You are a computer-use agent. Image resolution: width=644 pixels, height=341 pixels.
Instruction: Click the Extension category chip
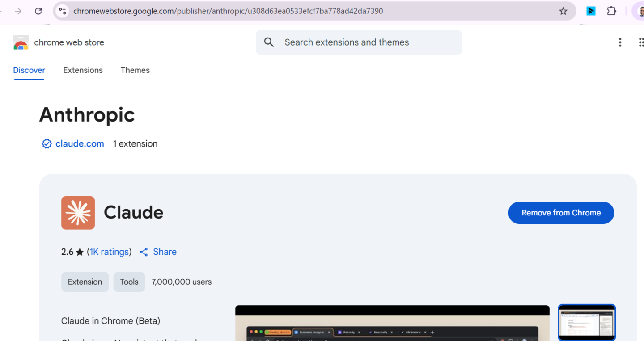tap(85, 282)
